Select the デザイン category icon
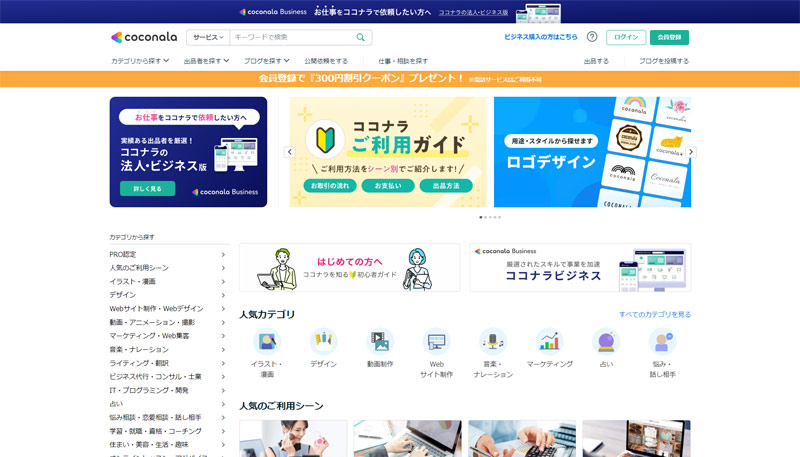 [323, 341]
